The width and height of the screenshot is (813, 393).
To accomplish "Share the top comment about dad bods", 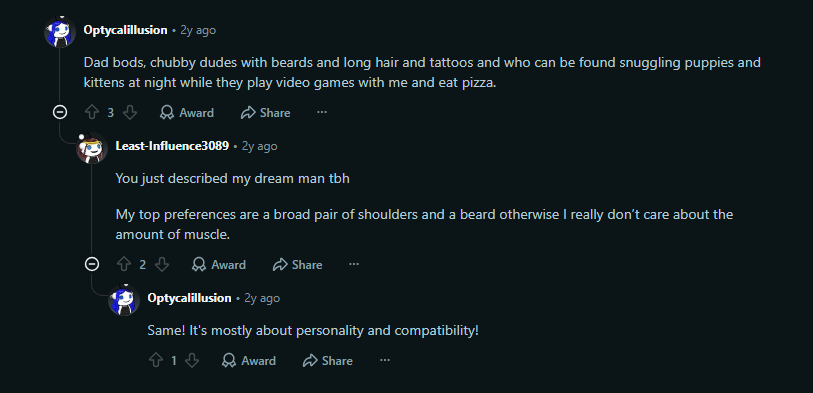I will (x=265, y=113).
